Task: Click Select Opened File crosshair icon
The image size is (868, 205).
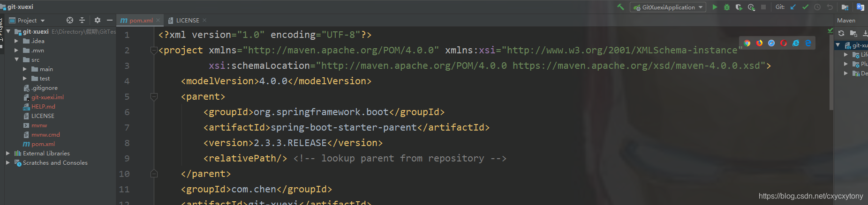Action: 70,20
